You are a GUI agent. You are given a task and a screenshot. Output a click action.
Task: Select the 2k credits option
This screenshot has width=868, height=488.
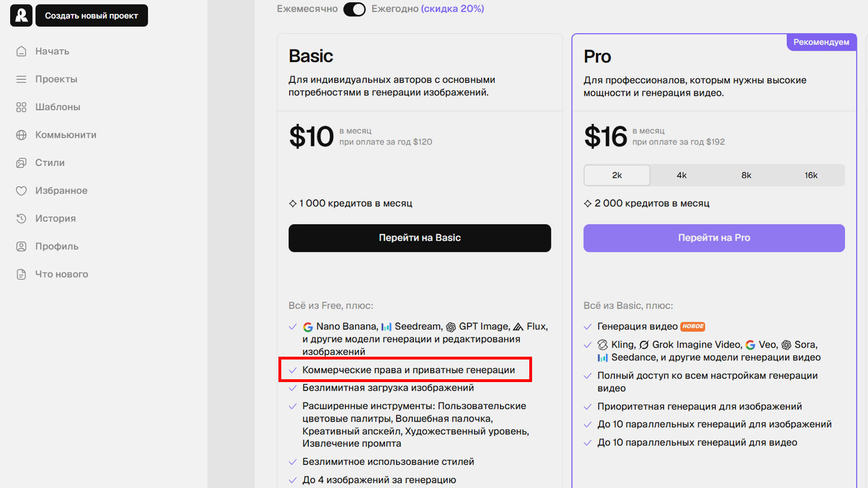[x=617, y=175]
